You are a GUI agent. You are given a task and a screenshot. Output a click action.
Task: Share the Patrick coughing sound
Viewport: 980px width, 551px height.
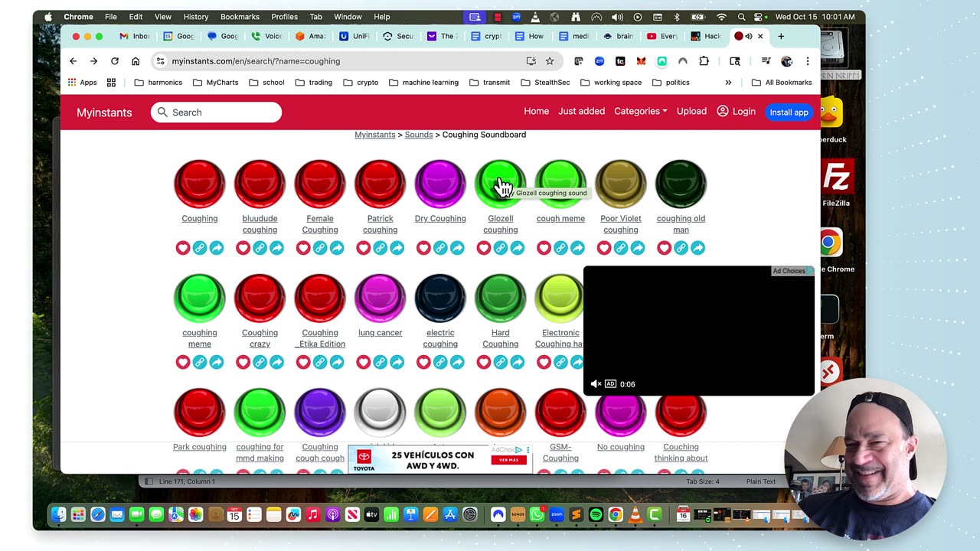[397, 248]
